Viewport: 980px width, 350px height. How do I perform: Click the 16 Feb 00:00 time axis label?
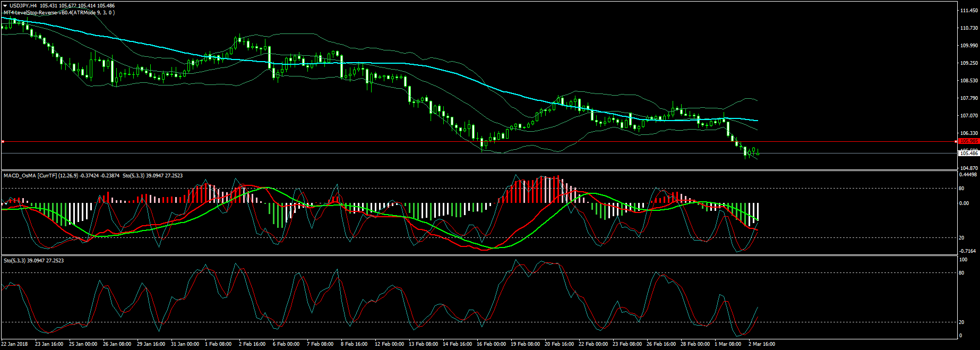click(491, 344)
